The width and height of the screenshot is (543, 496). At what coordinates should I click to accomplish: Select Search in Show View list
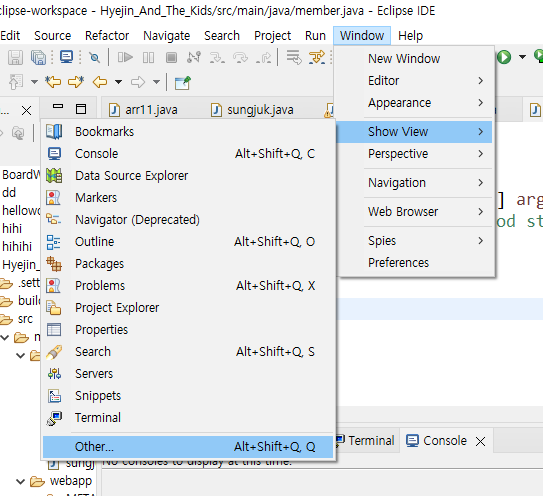pyautogui.click(x=188, y=352)
